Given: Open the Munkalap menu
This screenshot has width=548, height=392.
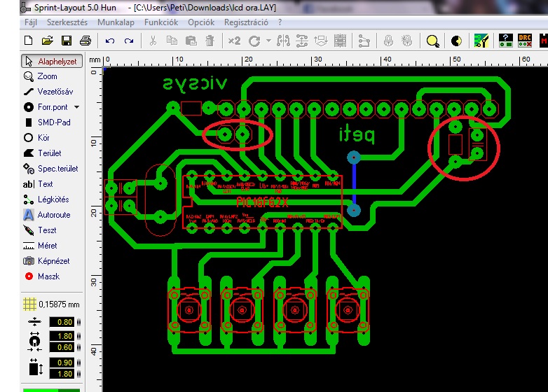Looking at the screenshot, I should coord(116,22).
